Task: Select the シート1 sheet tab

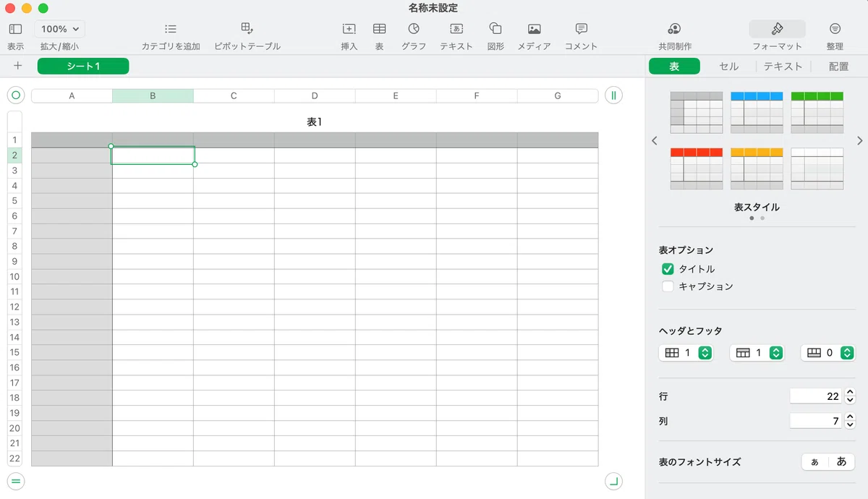Action: [83, 66]
